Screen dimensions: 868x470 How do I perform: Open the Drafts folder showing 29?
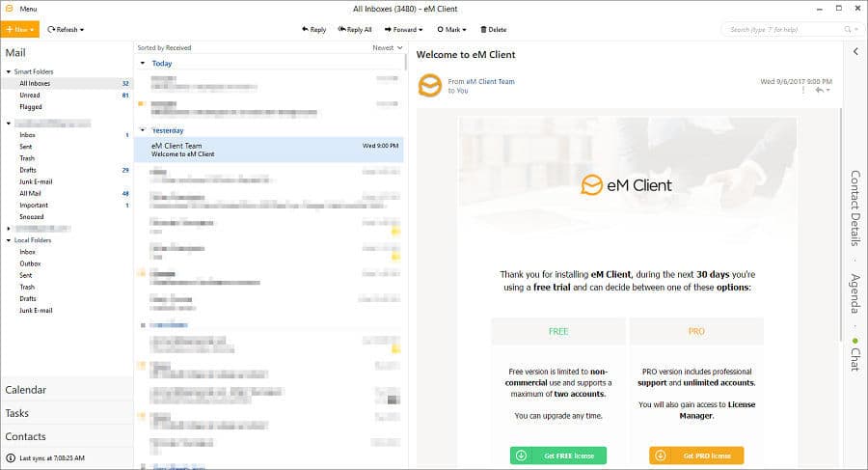pos(67,170)
